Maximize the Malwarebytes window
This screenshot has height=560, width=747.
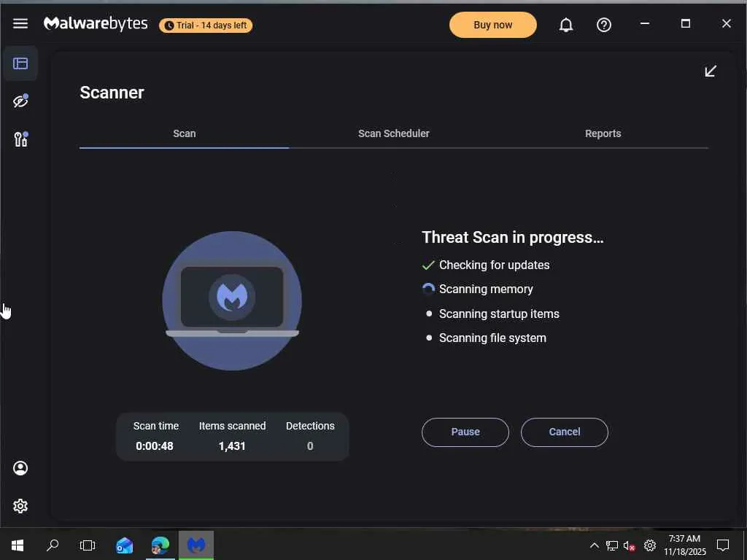click(x=685, y=23)
